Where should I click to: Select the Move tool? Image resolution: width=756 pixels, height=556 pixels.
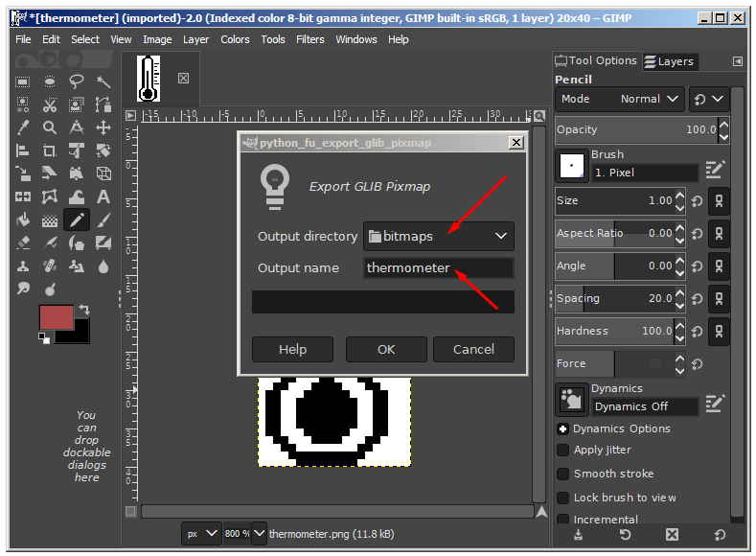coord(103,127)
